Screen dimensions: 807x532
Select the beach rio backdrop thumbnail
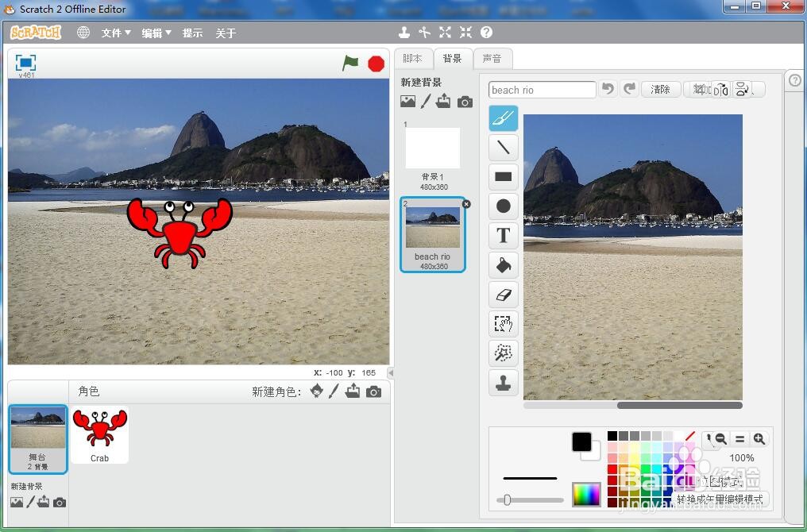click(x=433, y=234)
